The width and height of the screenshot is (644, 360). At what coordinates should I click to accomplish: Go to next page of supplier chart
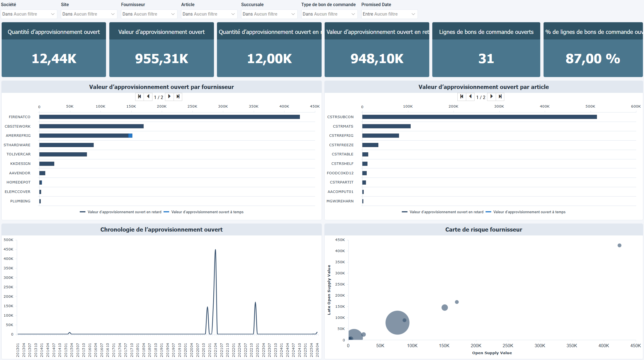click(x=169, y=96)
